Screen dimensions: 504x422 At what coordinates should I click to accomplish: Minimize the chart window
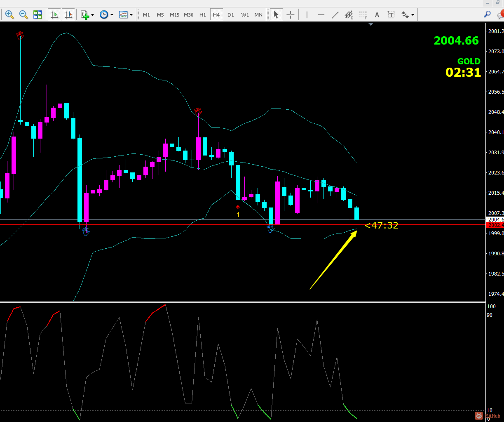487,2
